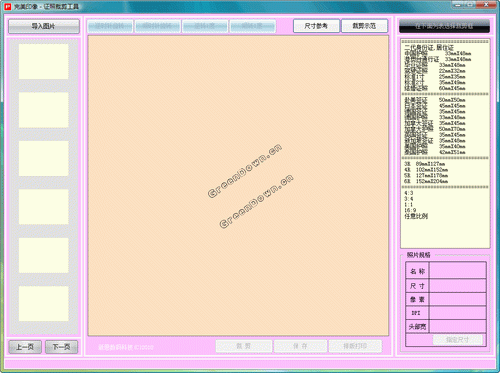Select the 3R 89mmX127mm print size
The width and height of the screenshot is (500, 373).
click(425, 164)
